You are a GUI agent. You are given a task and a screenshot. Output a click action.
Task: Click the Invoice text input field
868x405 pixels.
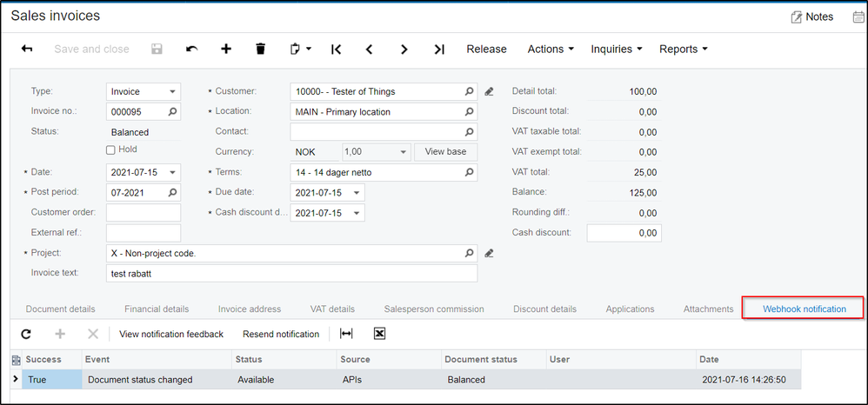[x=291, y=273]
